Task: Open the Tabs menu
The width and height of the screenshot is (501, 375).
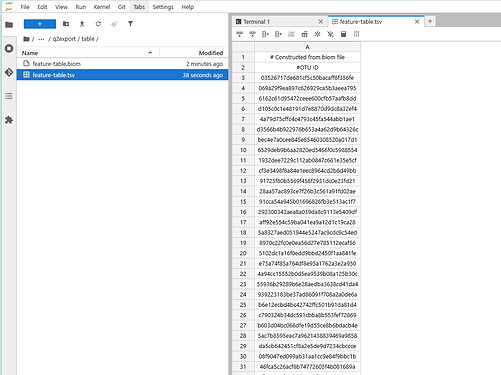Action: (x=139, y=7)
